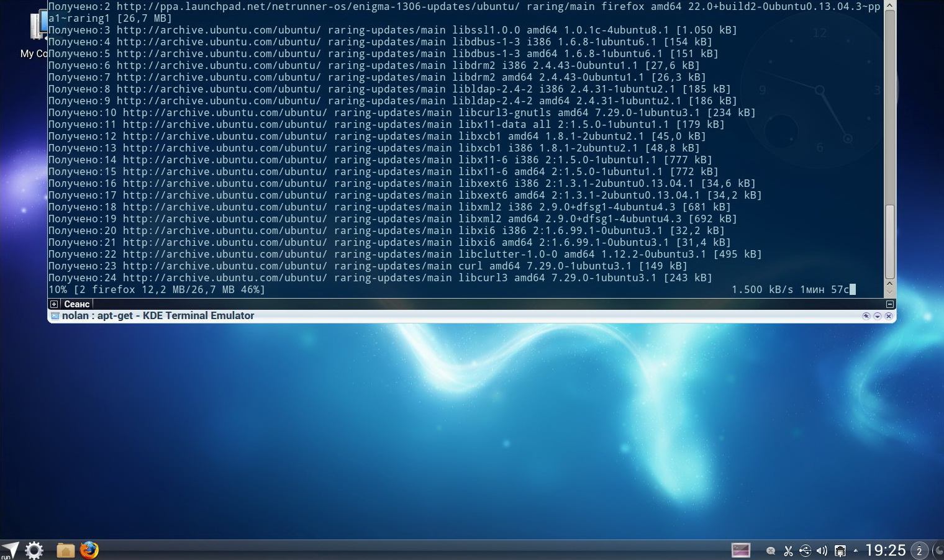
Task: Click the terminal scrollbar up arrow
Action: (889, 5)
